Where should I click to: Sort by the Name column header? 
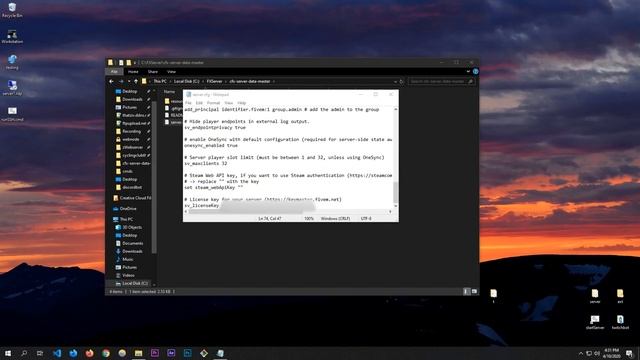tap(169, 92)
